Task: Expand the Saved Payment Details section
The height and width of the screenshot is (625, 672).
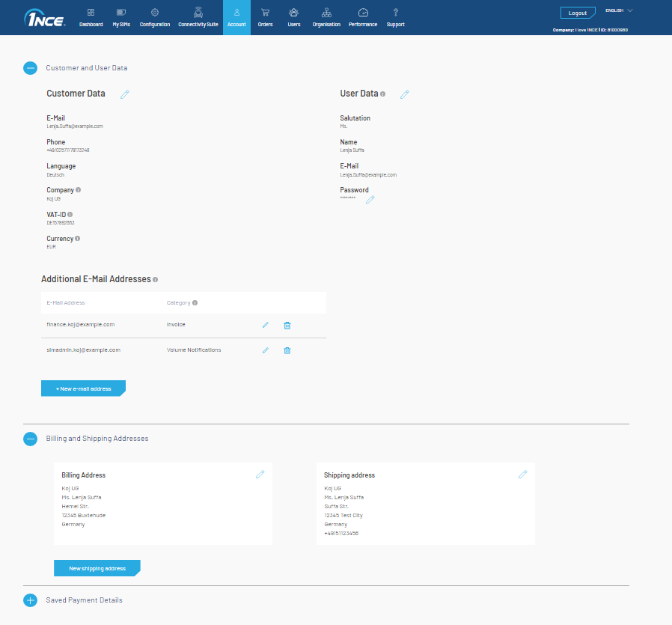Action: coord(30,600)
